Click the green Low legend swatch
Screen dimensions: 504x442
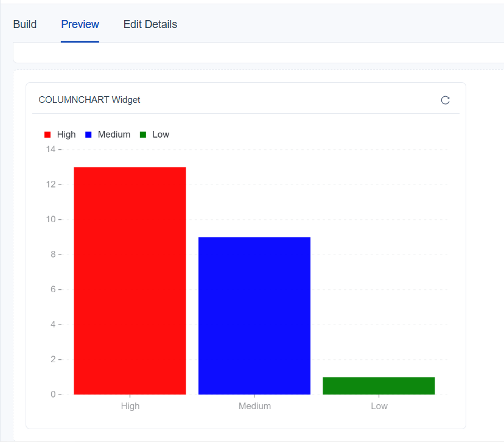[x=143, y=135]
